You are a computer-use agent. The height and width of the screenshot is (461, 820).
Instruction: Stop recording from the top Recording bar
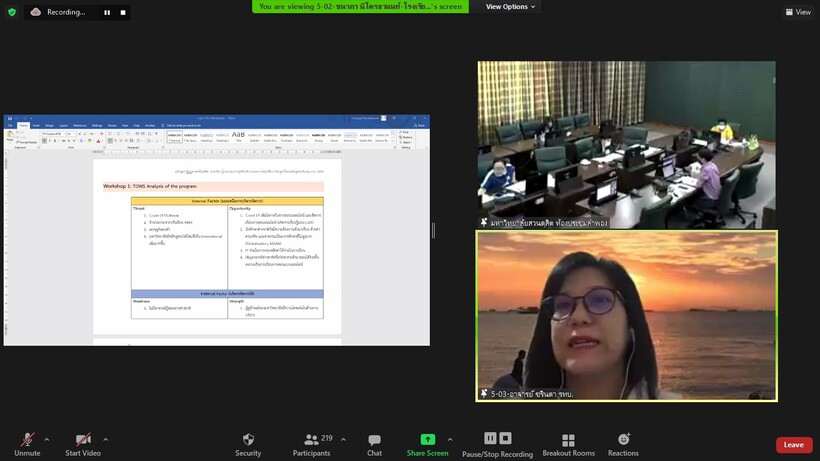pos(123,13)
